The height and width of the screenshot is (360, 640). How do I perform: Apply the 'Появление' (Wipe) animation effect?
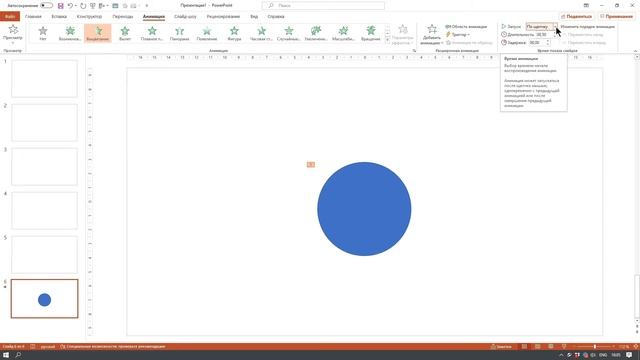pyautogui.click(x=207, y=33)
